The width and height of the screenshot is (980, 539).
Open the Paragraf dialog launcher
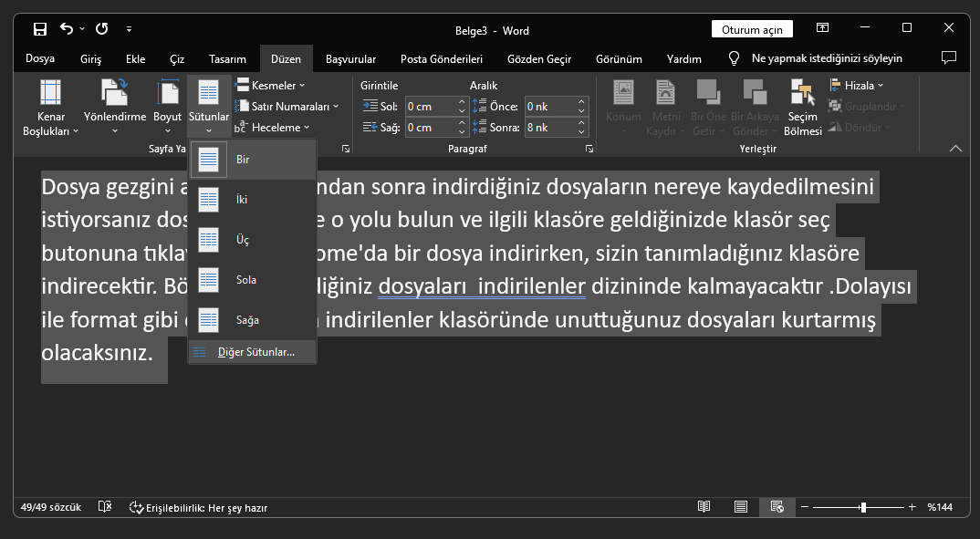589,149
